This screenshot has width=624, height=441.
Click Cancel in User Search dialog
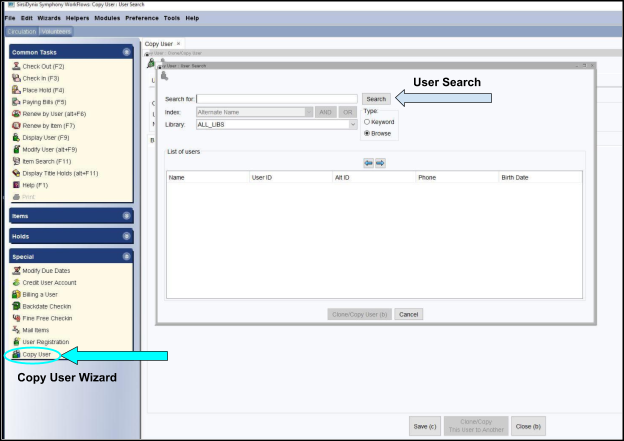tap(408, 314)
